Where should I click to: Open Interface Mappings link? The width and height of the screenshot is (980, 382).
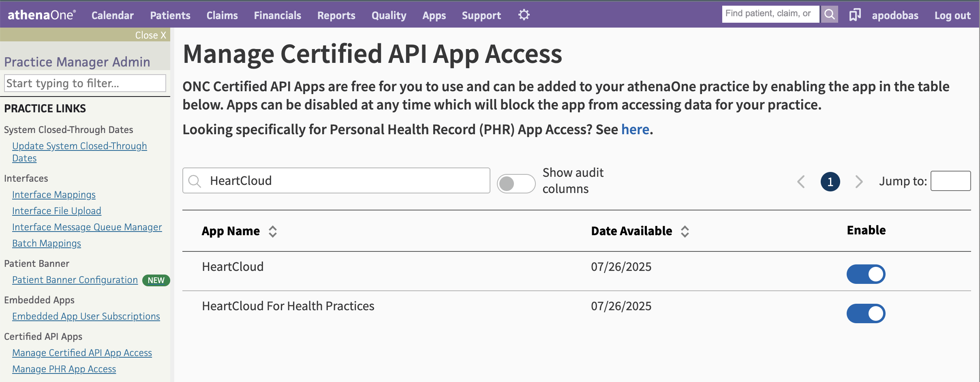tap(54, 195)
